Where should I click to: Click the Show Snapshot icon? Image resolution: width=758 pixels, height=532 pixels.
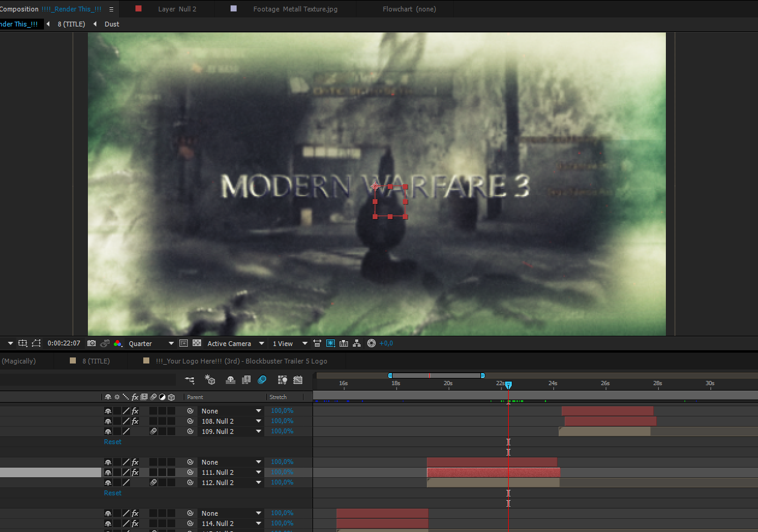click(x=105, y=343)
